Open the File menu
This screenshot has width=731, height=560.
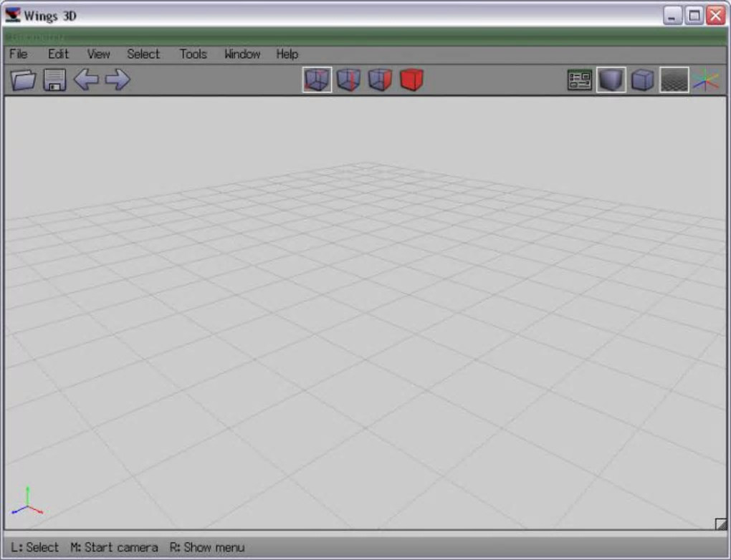tap(19, 54)
